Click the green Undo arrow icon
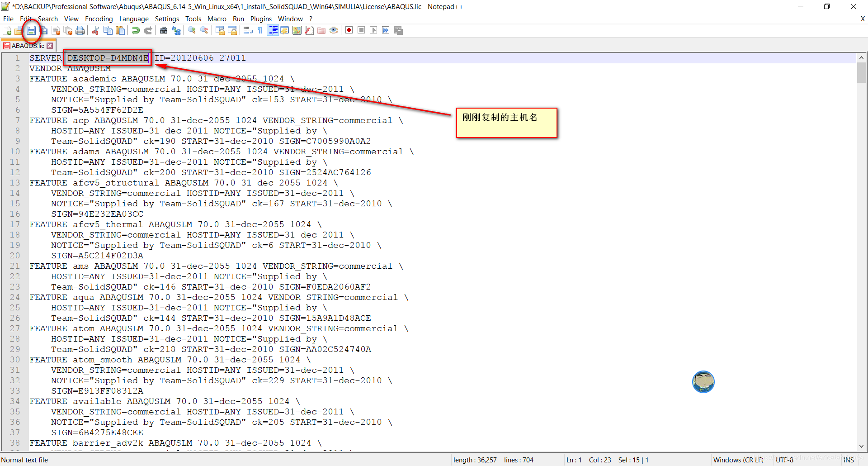 136,30
